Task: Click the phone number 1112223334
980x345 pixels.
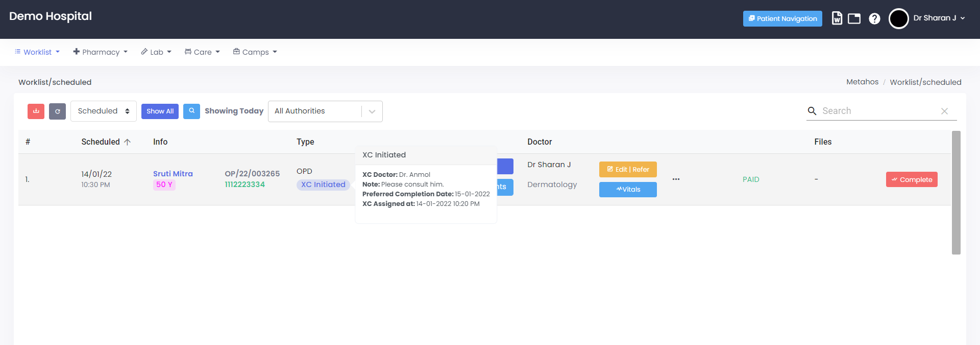Action: point(244,185)
